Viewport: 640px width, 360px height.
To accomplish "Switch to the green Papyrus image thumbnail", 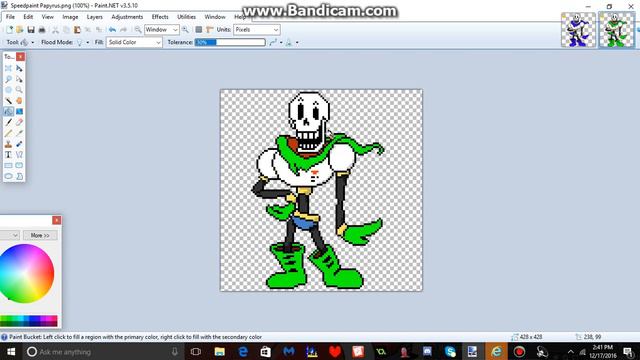I will click(616, 30).
